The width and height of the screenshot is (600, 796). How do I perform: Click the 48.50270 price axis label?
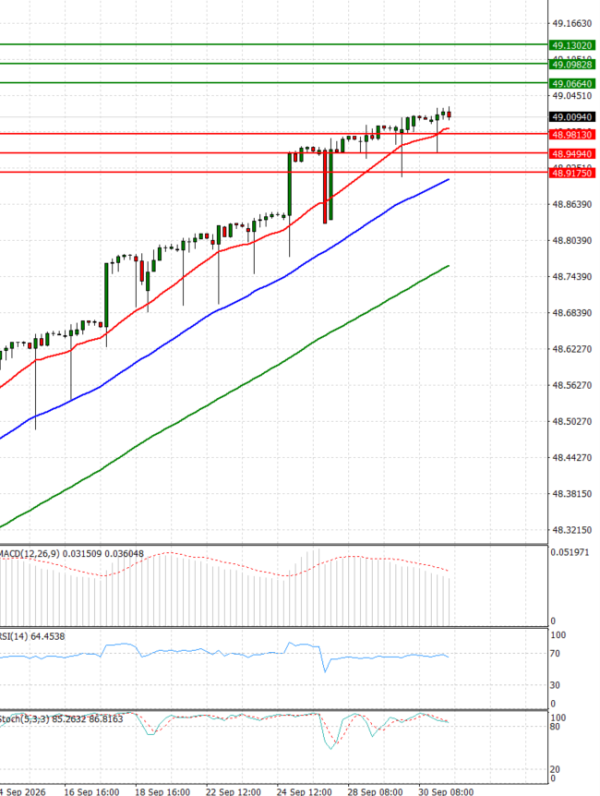572,421
